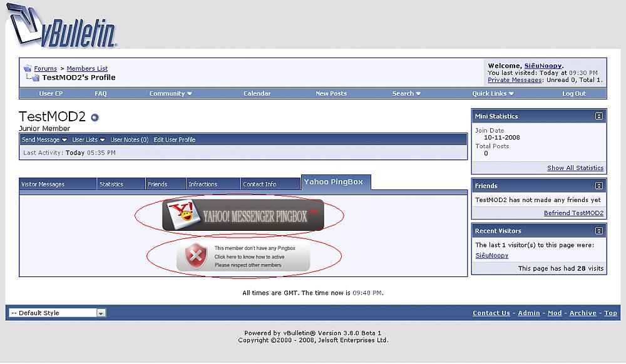This screenshot has width=626, height=364.
Task: Open the Send Message dropdown
Action: click(x=44, y=140)
